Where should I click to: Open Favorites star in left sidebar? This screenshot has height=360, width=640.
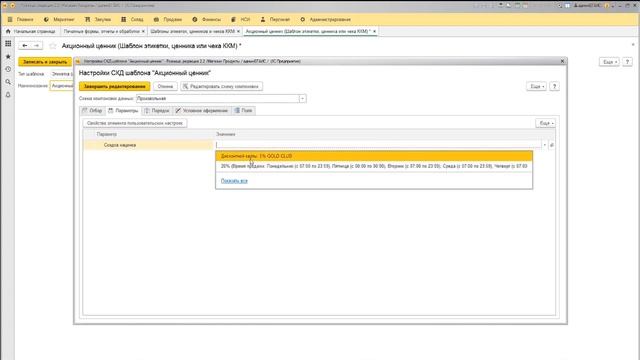(x=8, y=56)
